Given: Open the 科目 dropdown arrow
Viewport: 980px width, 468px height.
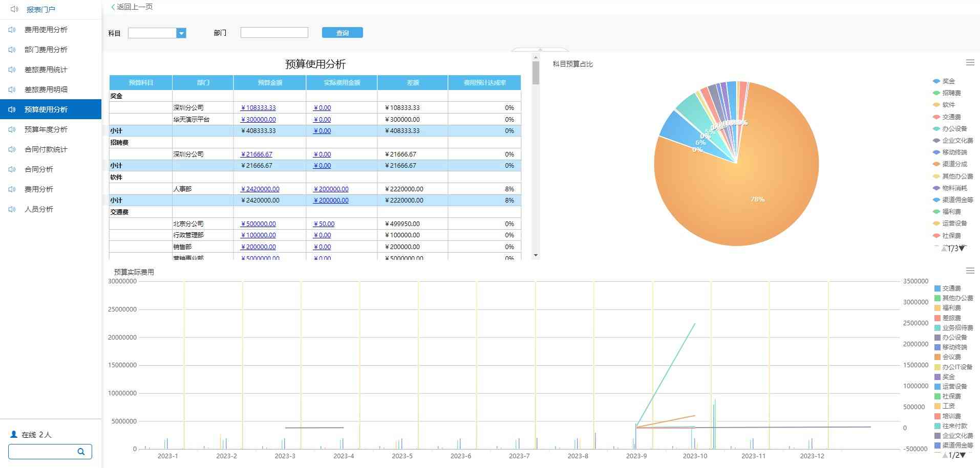Looking at the screenshot, I should coord(181,33).
